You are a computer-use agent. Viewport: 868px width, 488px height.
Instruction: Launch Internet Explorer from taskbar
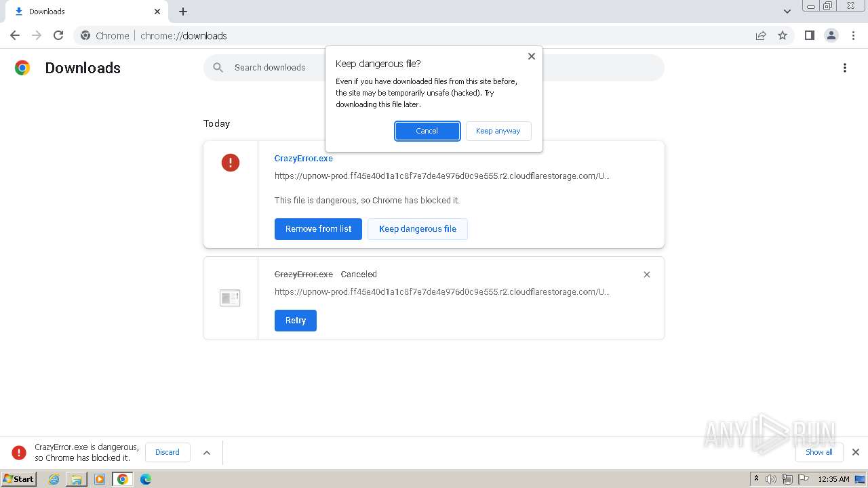54,479
